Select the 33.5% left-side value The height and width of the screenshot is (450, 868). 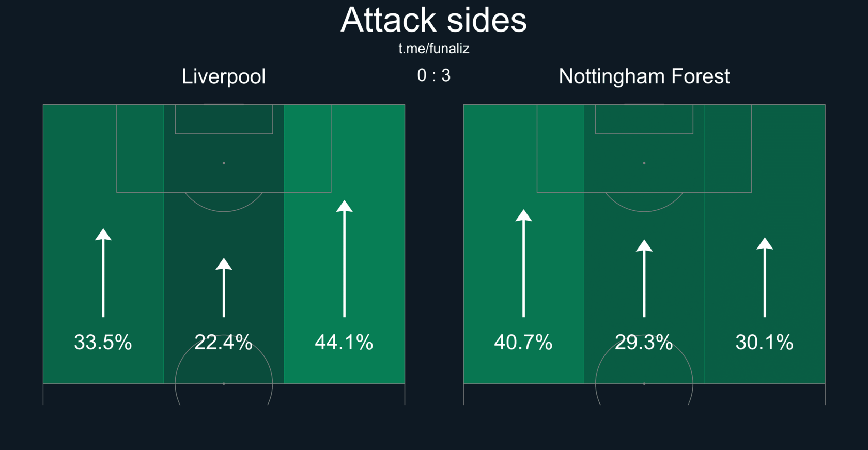[103, 343]
